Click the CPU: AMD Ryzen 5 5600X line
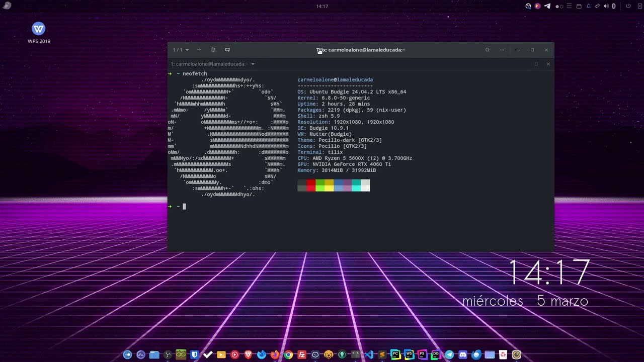 pos(355,158)
